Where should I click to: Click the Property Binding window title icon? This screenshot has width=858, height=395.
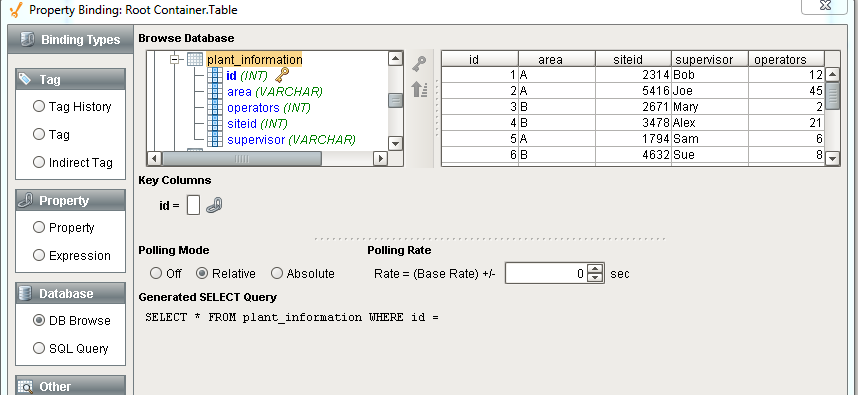(x=16, y=9)
